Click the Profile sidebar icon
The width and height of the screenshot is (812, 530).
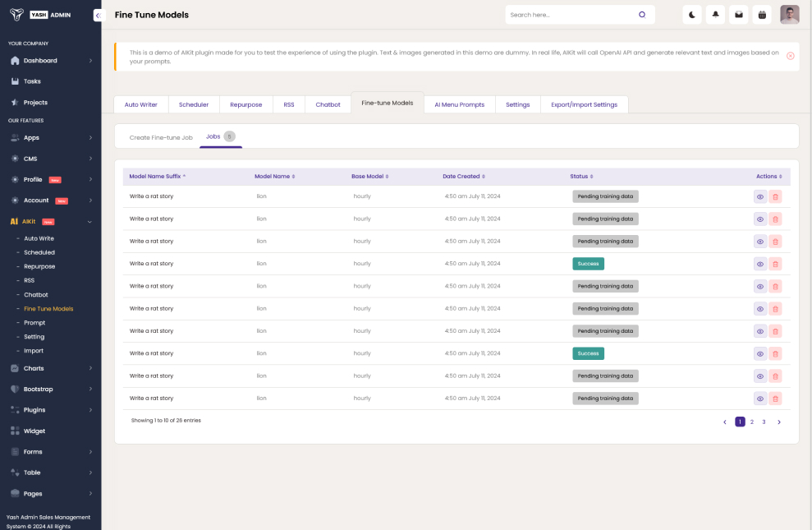pos(15,179)
